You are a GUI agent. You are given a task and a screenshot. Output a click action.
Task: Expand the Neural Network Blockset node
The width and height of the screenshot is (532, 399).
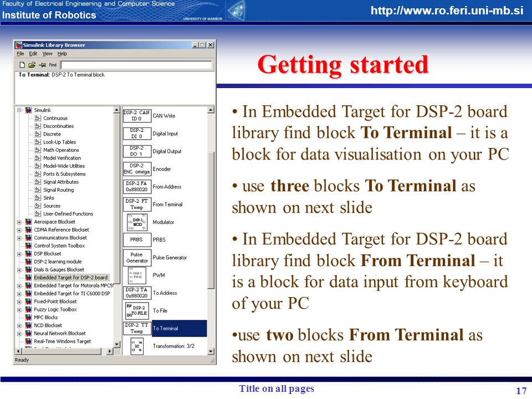[x=19, y=334]
